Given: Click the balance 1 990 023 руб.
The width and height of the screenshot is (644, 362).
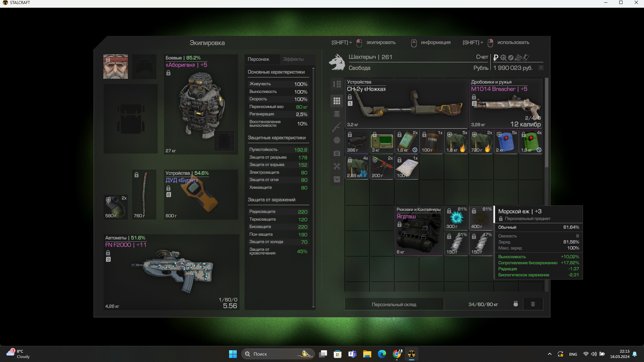Looking at the screenshot, I should coord(513,68).
